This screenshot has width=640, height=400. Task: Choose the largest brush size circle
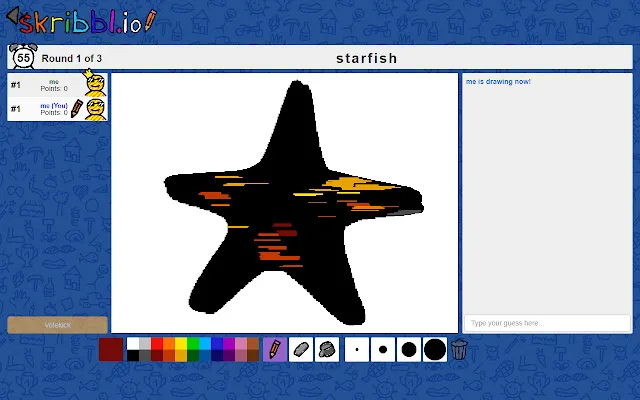[x=434, y=349]
